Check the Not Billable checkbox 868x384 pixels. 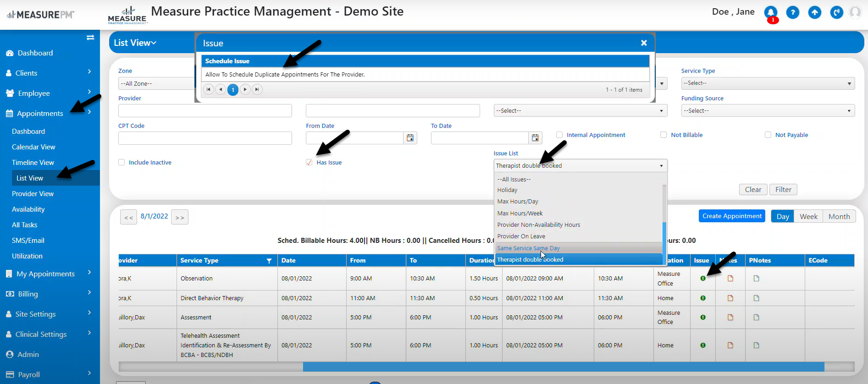coord(663,135)
